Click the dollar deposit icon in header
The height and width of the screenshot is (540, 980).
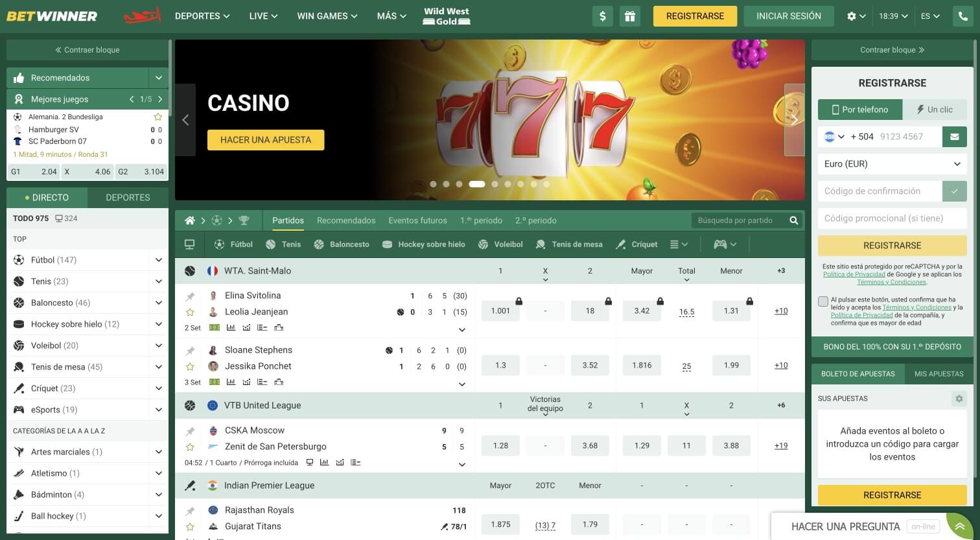click(x=603, y=16)
